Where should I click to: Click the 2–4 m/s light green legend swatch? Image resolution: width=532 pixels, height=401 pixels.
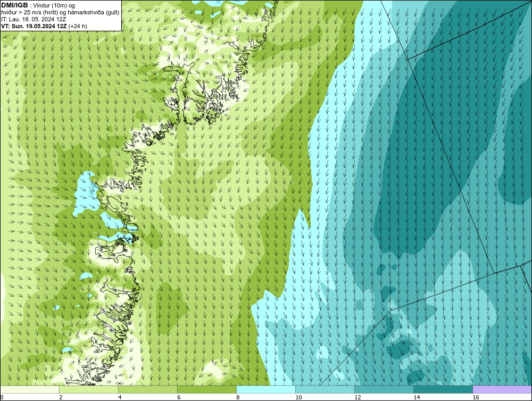[x=89, y=389]
